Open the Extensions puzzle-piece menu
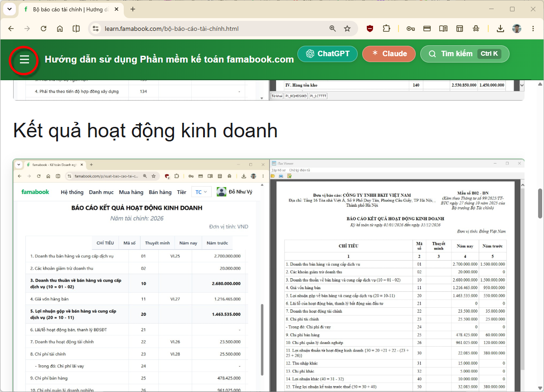Viewport: 544px width, 392px height. pos(386,29)
